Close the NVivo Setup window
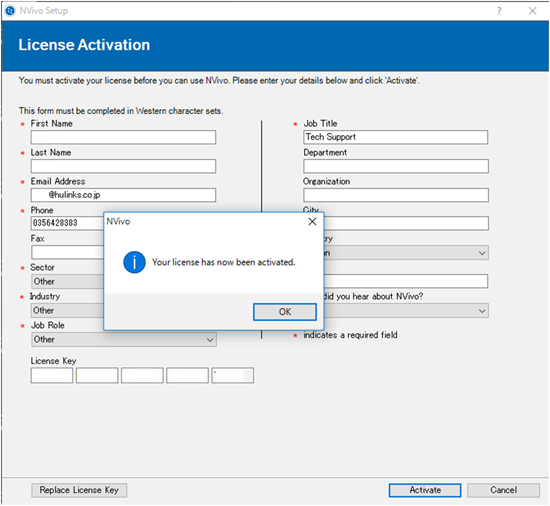The width and height of the screenshot is (550, 506). tap(532, 11)
